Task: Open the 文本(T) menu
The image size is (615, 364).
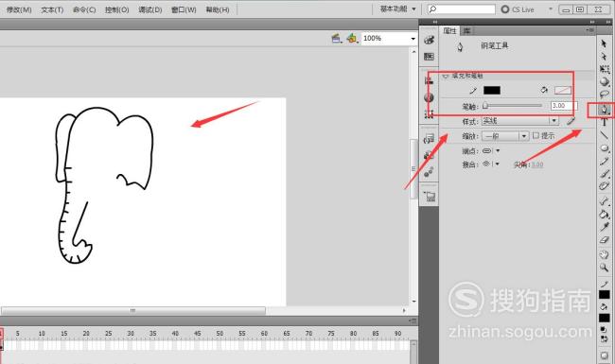Action: click(52, 9)
